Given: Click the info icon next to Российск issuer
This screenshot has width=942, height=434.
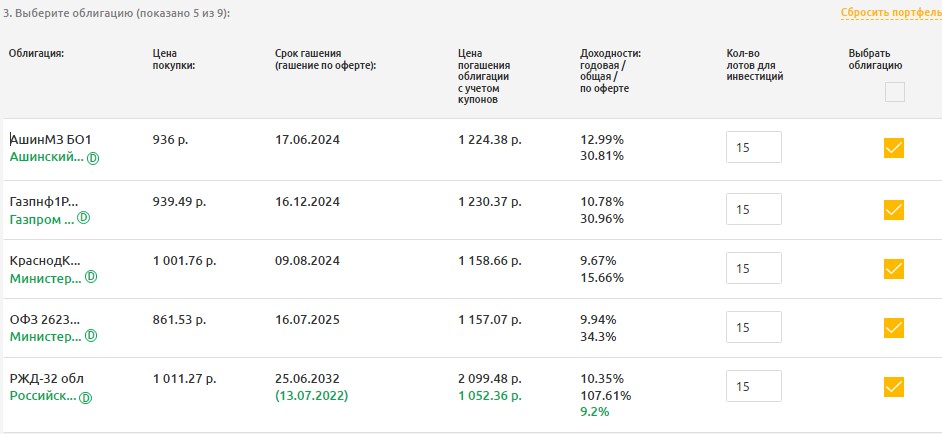Looking at the screenshot, I should click(x=85, y=396).
